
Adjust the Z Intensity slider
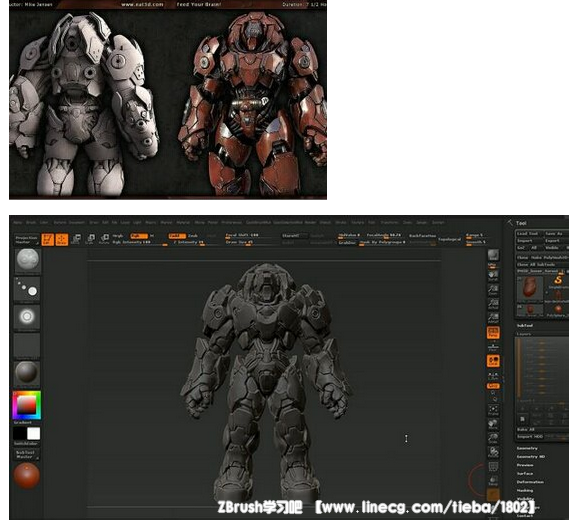pyautogui.click(x=195, y=243)
